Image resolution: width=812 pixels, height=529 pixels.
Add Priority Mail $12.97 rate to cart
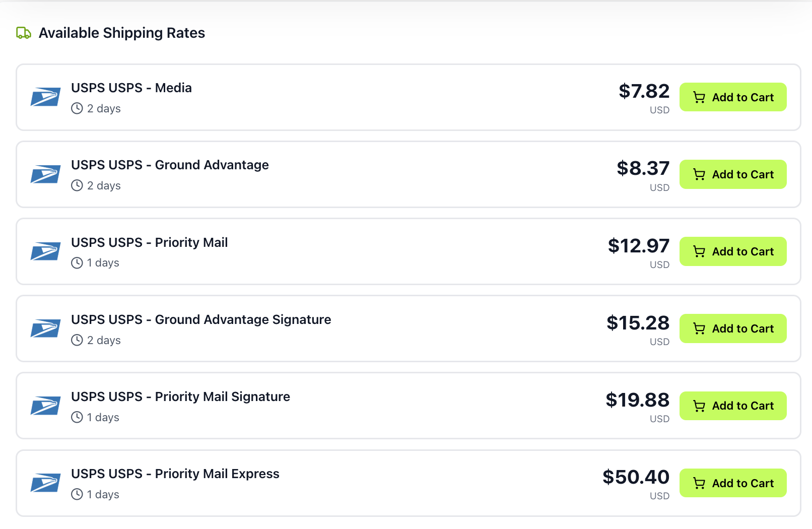(733, 251)
